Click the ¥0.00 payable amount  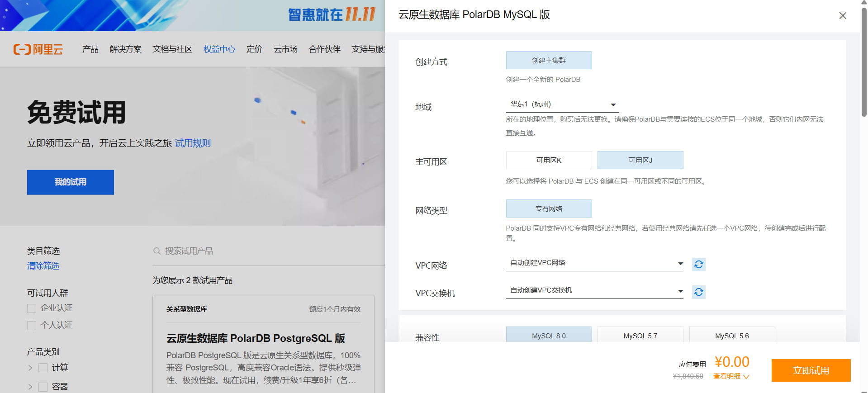(732, 362)
